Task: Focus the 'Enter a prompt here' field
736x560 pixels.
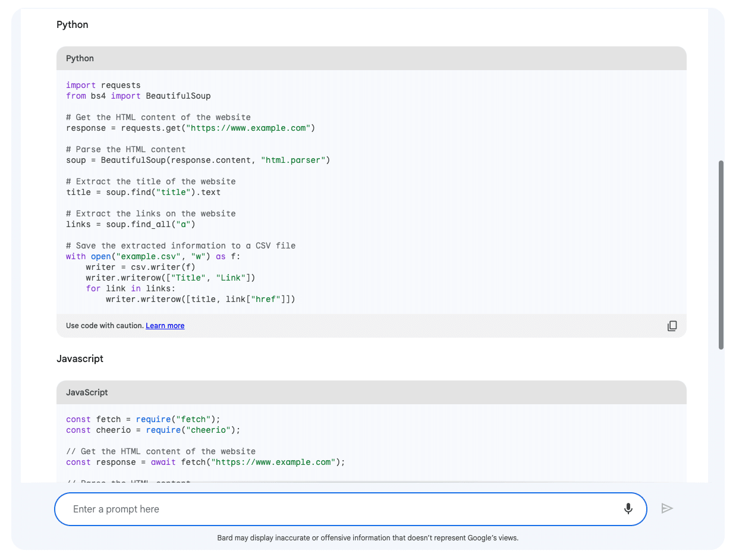Action: [x=339, y=509]
